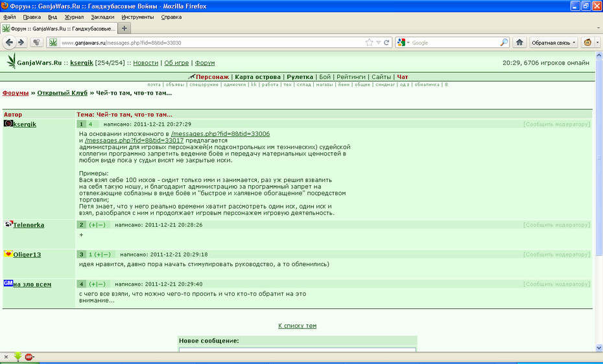
Task: Click the weapon icon before Персонаж
Action: [191, 76]
